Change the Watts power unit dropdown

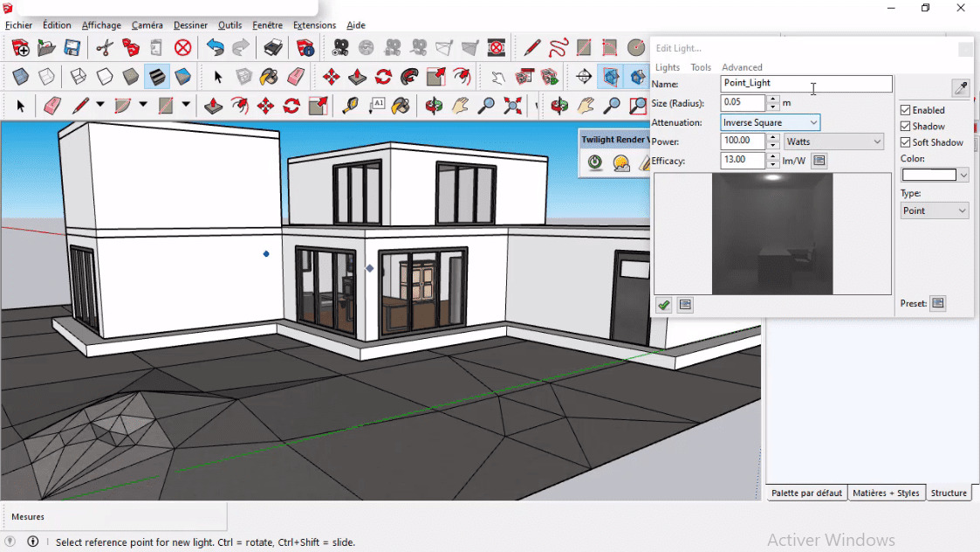click(833, 141)
